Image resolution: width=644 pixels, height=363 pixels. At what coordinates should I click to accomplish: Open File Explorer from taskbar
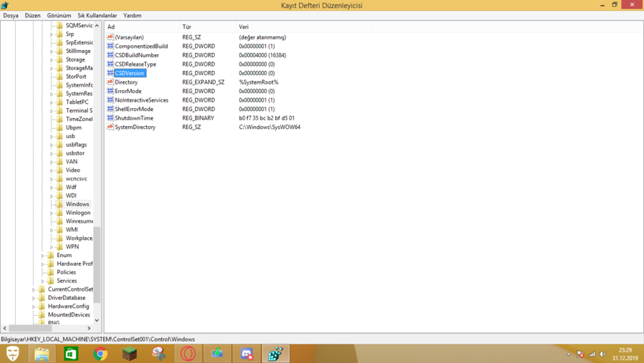pyautogui.click(x=42, y=354)
